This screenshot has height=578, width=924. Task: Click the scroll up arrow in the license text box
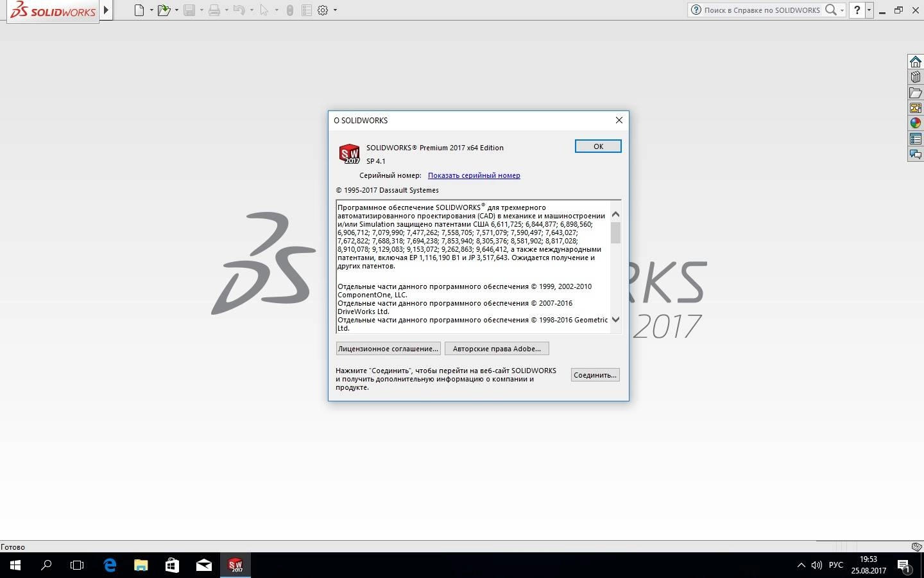615,214
